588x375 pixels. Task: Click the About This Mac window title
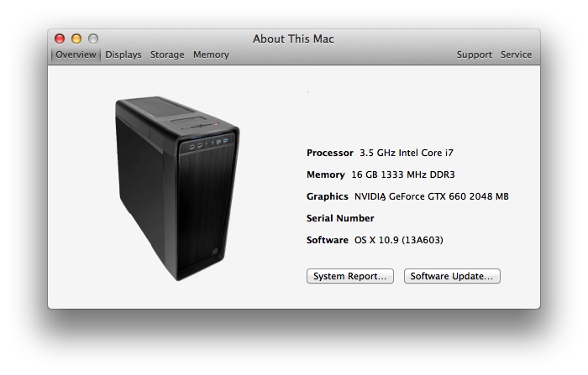[293, 39]
